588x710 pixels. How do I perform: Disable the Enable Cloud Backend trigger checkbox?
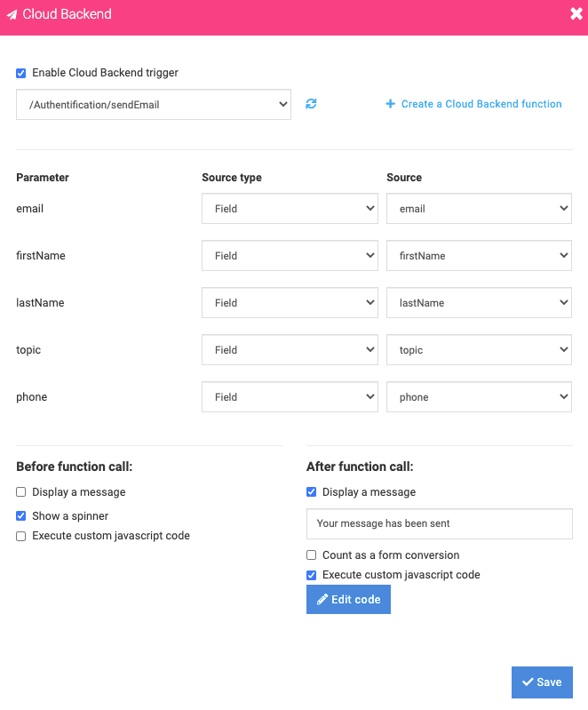20,73
